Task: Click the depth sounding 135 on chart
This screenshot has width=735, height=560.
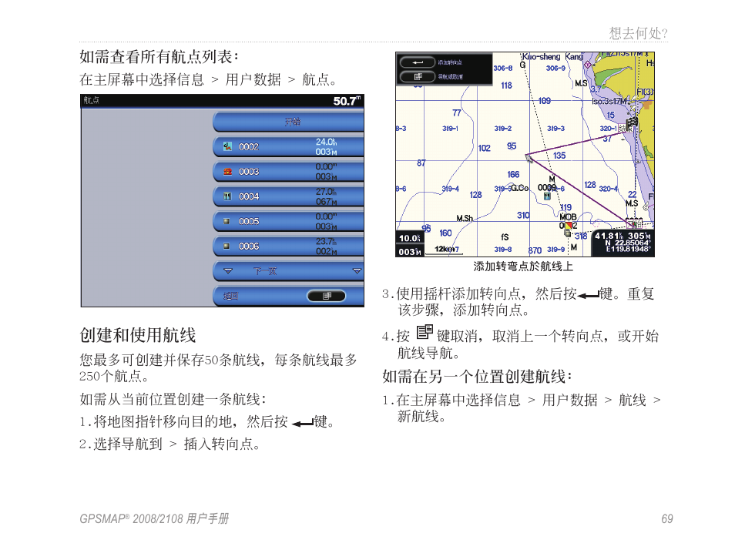Action: (559, 156)
